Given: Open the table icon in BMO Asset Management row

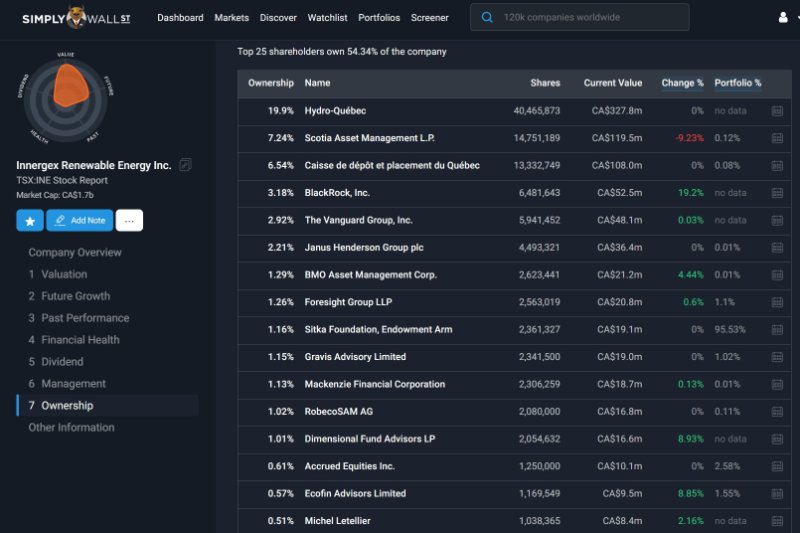Looking at the screenshot, I should pyautogui.click(x=777, y=275).
